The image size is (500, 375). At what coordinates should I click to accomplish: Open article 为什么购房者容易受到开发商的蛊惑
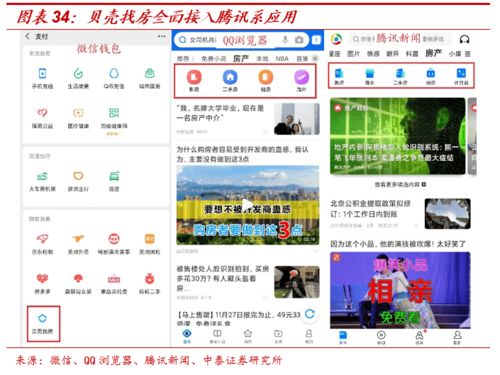click(243, 154)
